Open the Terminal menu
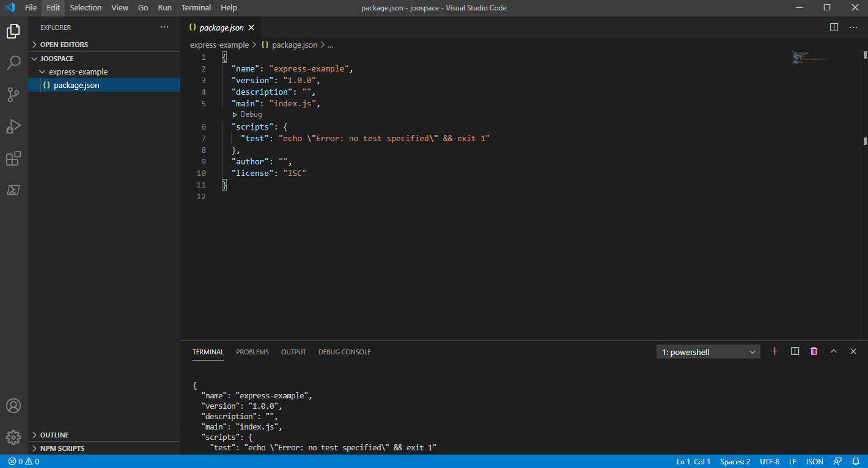Screen dimensions: 868x468 click(196, 7)
